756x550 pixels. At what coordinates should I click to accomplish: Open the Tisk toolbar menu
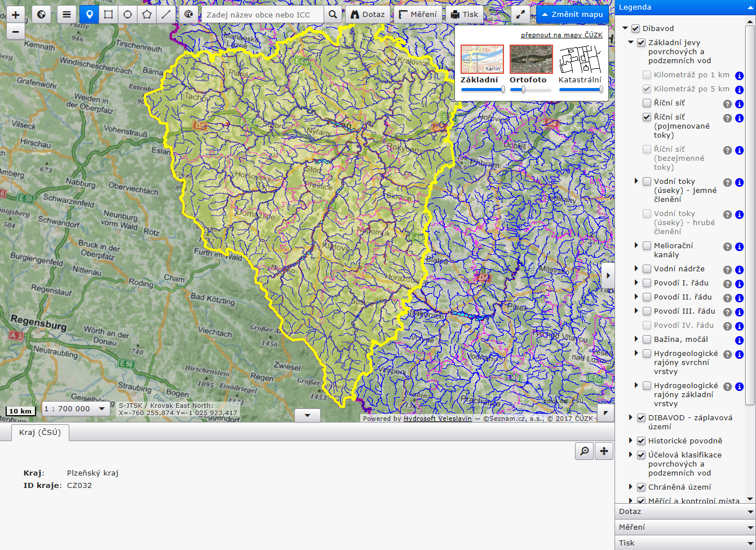465,15
